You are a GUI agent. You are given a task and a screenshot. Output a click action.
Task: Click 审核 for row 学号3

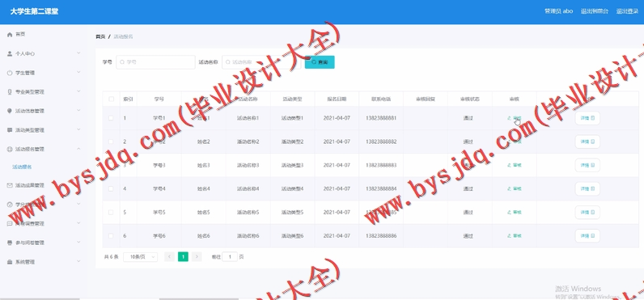[x=515, y=165]
